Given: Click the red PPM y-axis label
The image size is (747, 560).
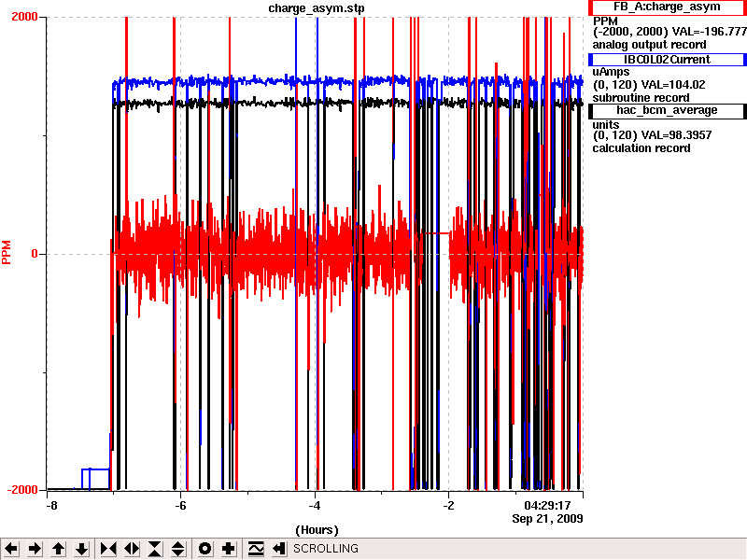Looking at the screenshot, I should [7, 252].
